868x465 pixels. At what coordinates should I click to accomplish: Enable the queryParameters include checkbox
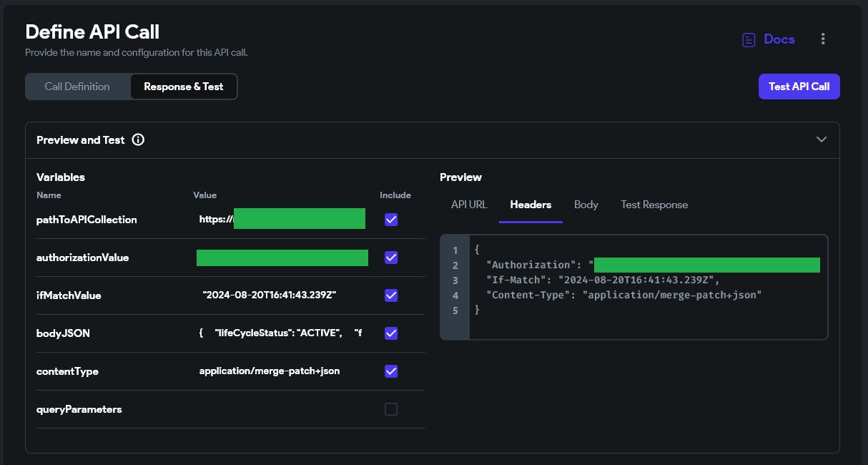coord(391,409)
